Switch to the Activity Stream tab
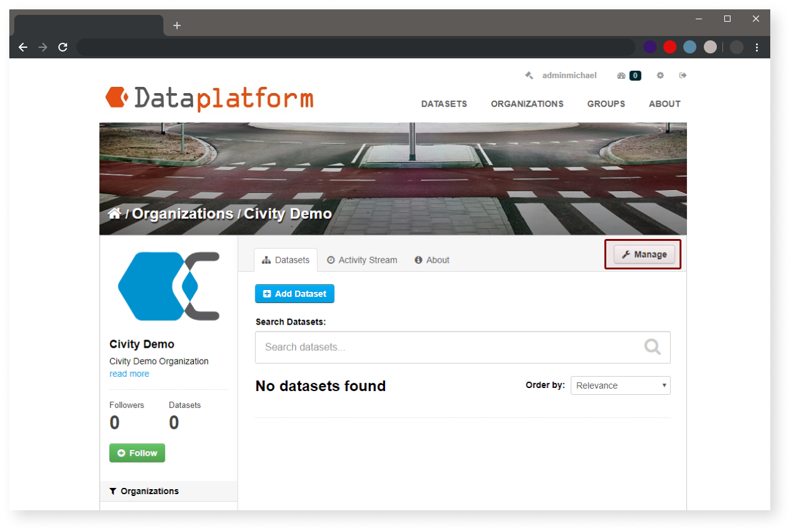Viewport: 792px width, 532px height. click(362, 260)
